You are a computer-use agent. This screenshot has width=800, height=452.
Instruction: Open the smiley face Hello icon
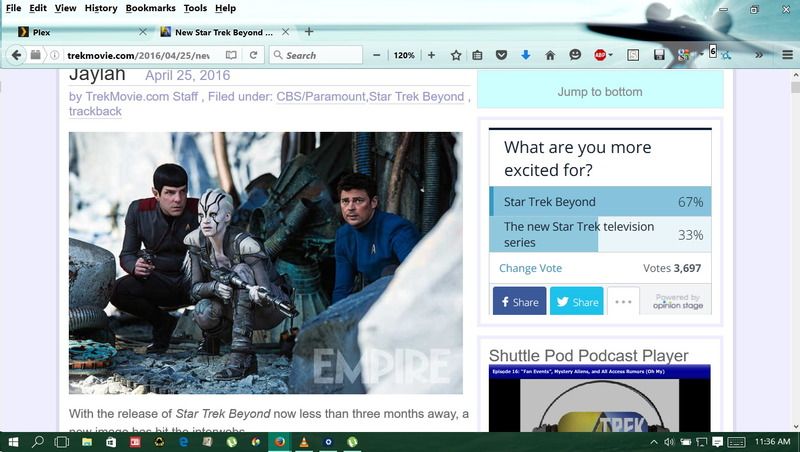tap(575, 55)
